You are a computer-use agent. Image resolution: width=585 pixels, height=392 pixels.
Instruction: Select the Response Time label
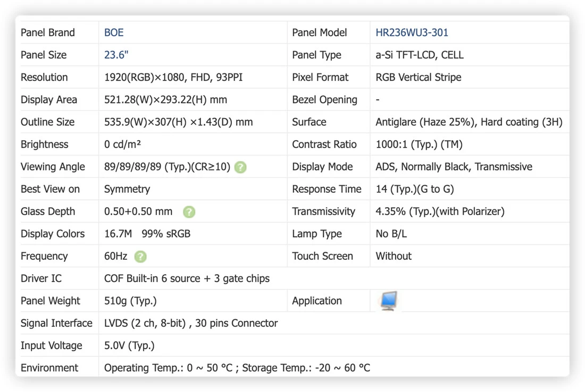(327, 189)
